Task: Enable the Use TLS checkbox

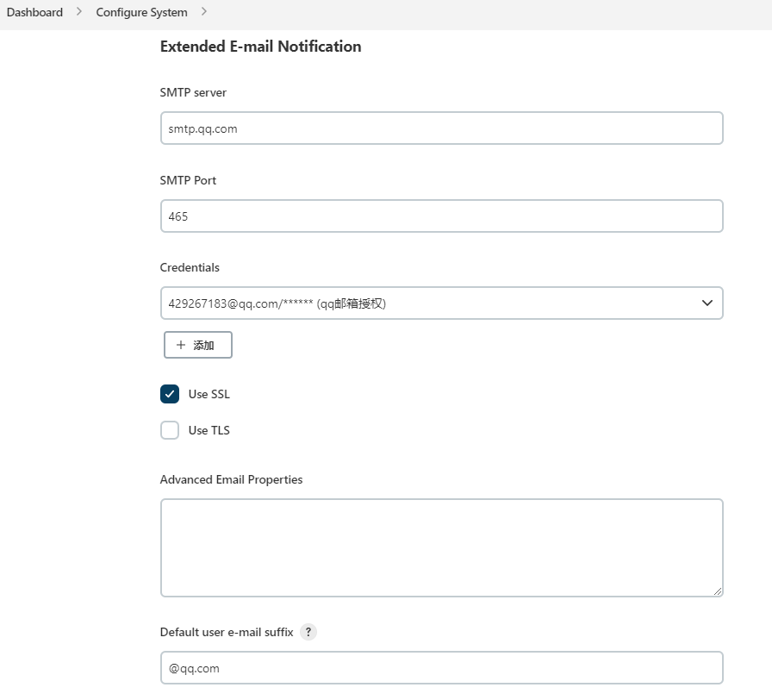Action: tap(170, 430)
